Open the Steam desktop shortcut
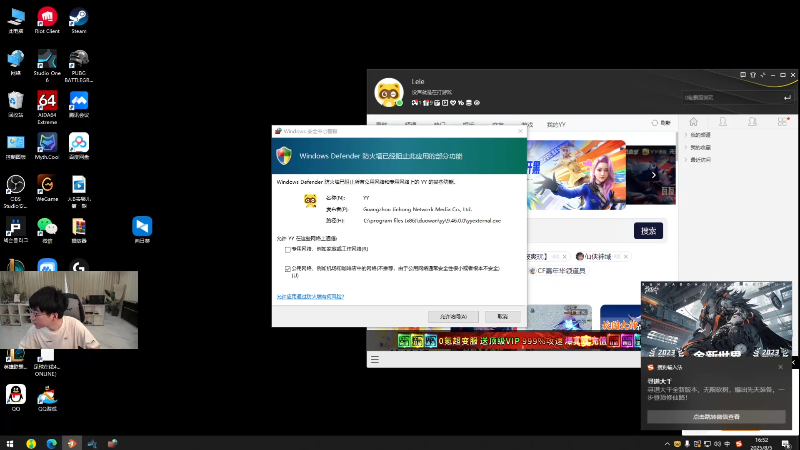The image size is (800, 450). 79,20
